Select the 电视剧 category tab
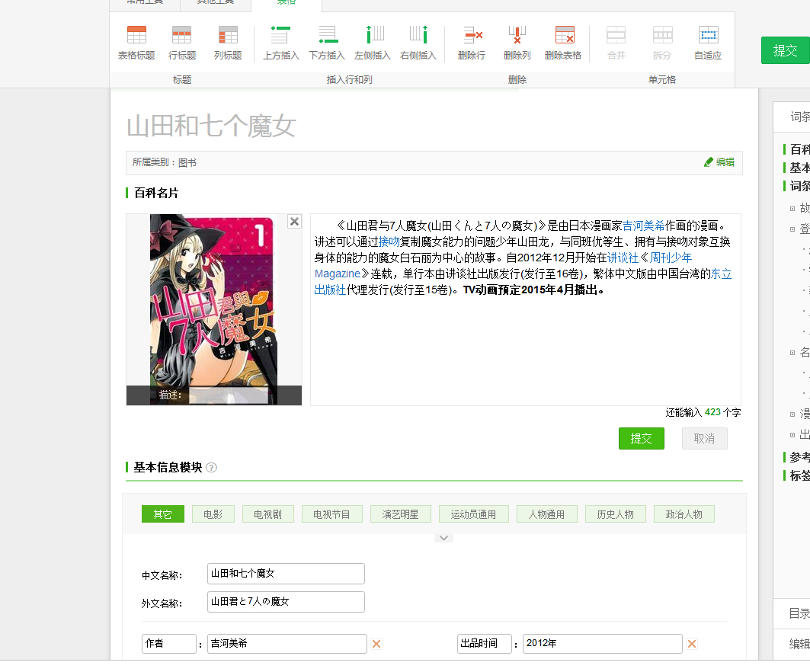The image size is (810, 672). click(x=267, y=514)
